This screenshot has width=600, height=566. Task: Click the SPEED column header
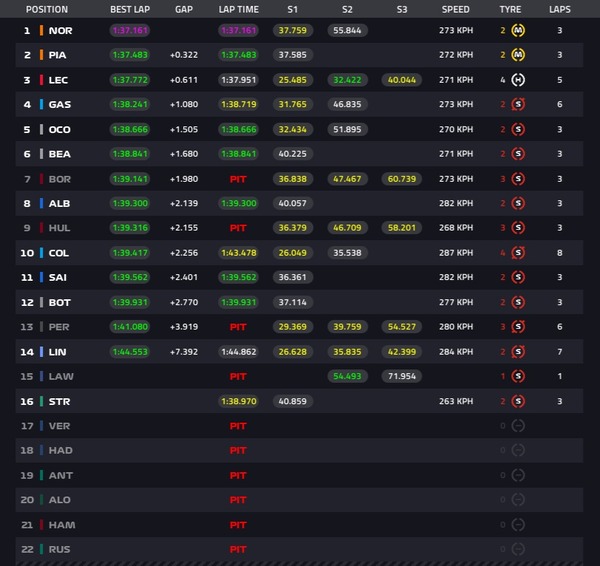coord(455,10)
